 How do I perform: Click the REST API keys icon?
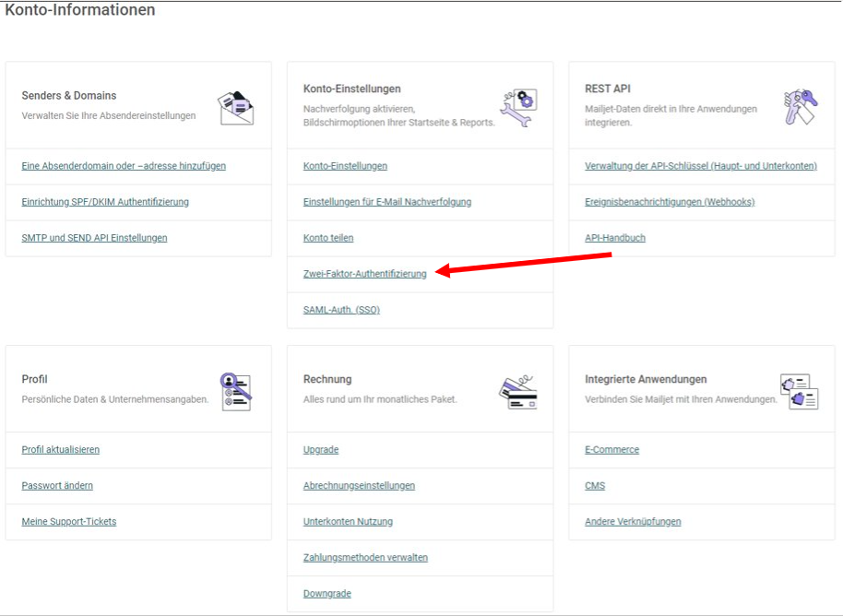pos(801,107)
